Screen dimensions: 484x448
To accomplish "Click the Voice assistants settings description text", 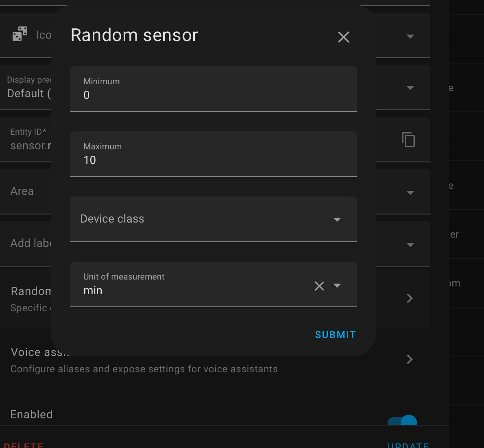I will click(144, 369).
